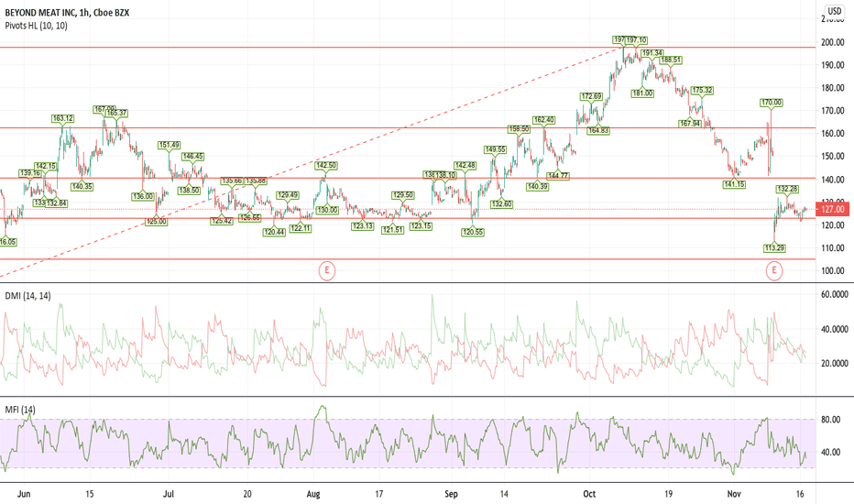Screen dimensions: 854x504
Task: Click the current price label 127.00
Action: (x=833, y=209)
